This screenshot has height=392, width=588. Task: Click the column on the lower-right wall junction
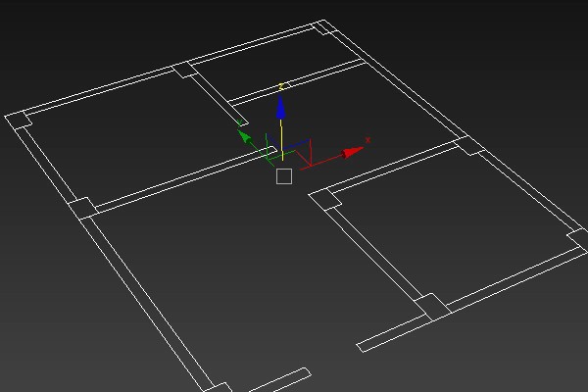tap(432, 306)
